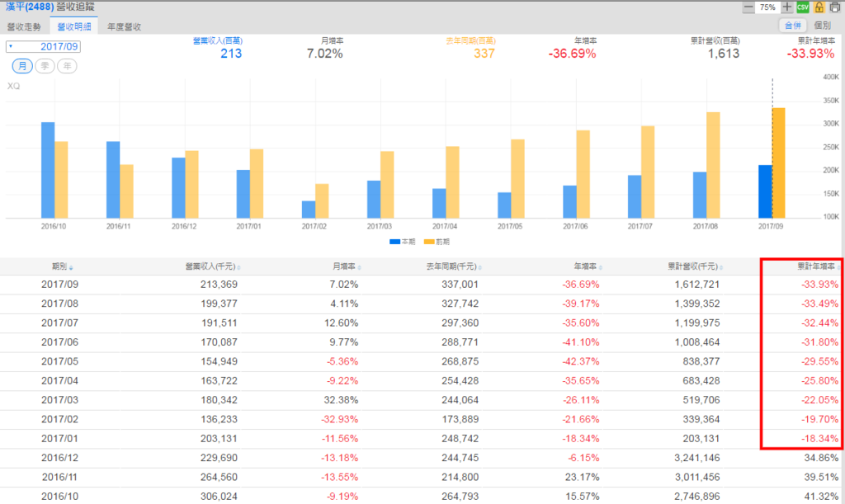Click the dark blue 2017/09 current-period bar
Viewport: 845px width, 504px height.
coord(765,191)
